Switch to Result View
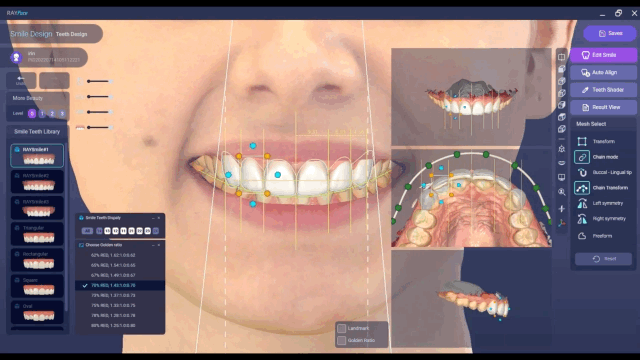Screen dimensions: 640x360 (603, 107)
